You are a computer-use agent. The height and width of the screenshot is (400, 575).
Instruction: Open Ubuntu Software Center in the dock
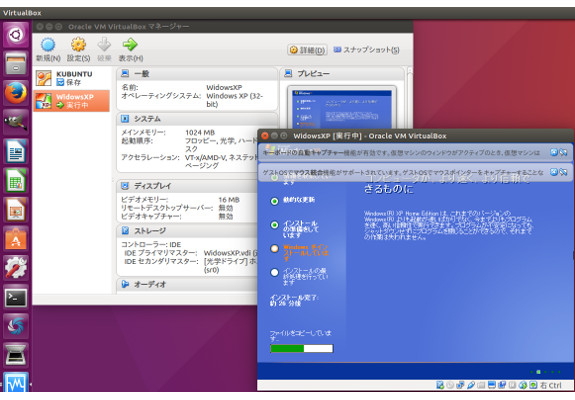coord(16,239)
